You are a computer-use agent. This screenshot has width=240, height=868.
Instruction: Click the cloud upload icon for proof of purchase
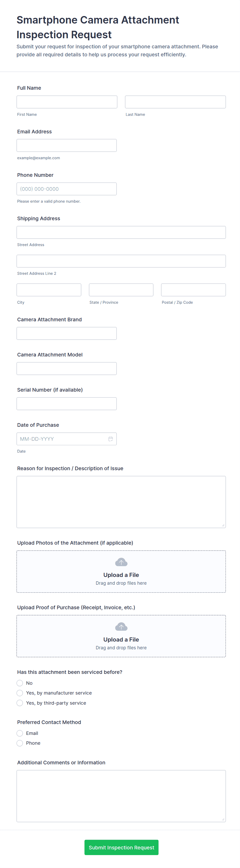pyautogui.click(x=121, y=627)
